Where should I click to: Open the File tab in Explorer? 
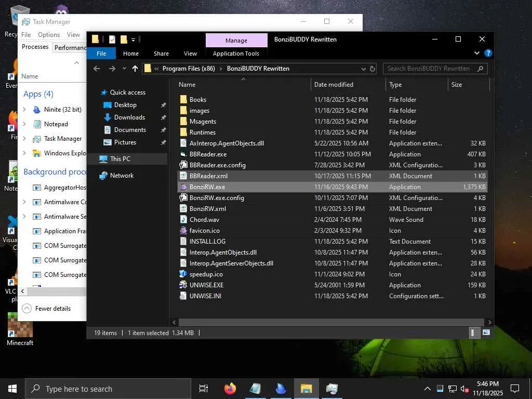tap(101, 54)
